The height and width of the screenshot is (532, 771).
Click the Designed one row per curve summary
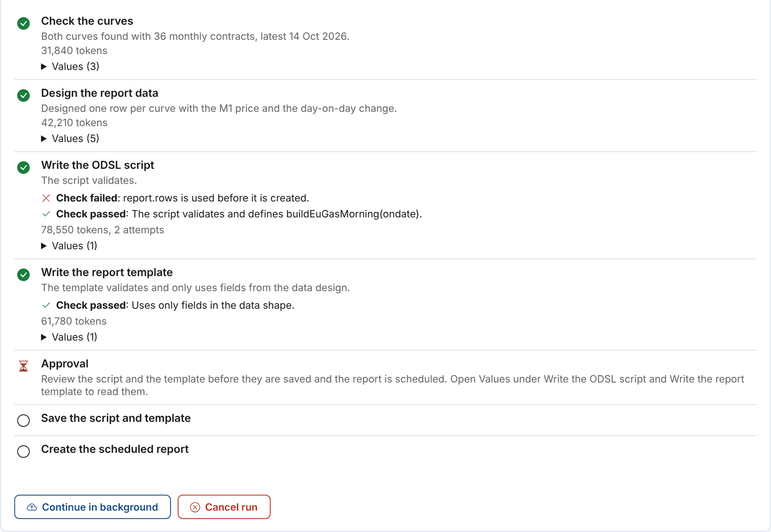pyautogui.click(x=219, y=108)
